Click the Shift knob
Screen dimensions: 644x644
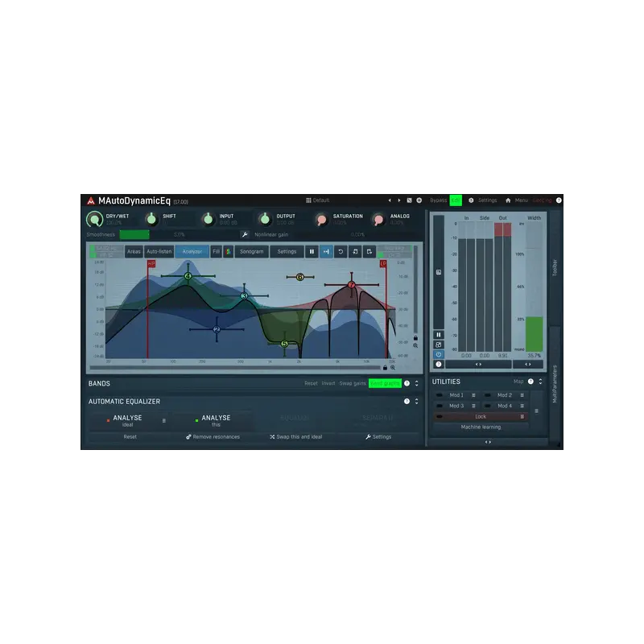pos(151,219)
